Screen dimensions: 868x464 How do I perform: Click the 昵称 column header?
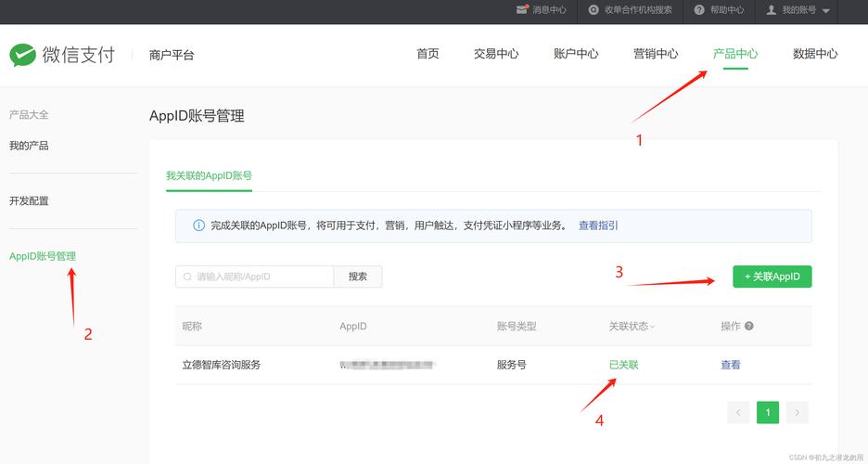(192, 326)
